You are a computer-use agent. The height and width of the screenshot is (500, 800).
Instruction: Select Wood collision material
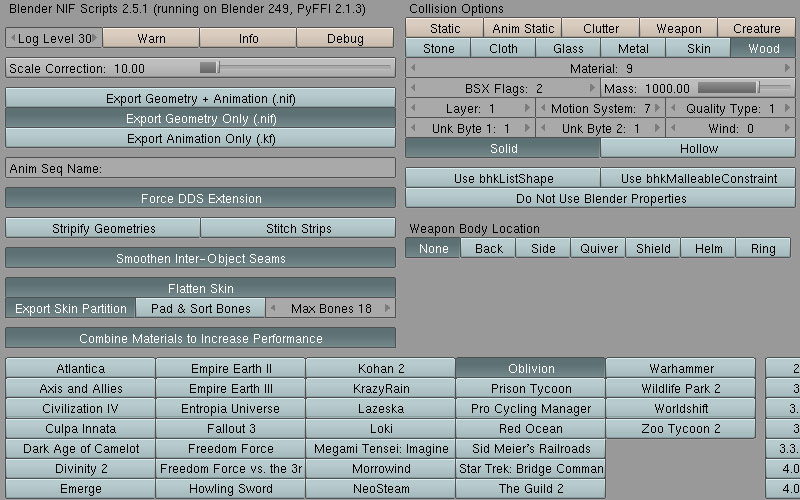coord(763,48)
